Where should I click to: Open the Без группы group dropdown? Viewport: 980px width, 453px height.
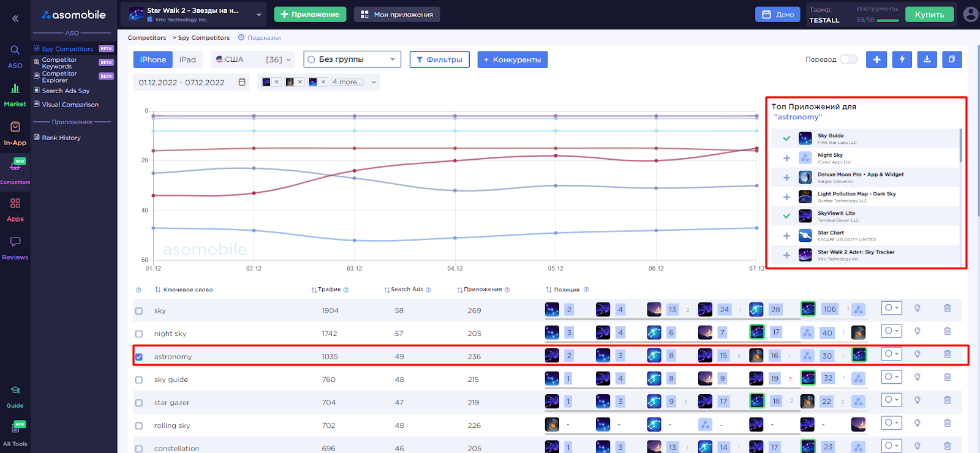tap(352, 59)
